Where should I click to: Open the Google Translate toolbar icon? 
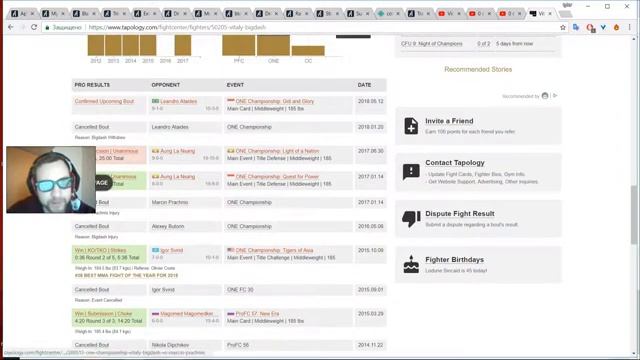pos(576,27)
